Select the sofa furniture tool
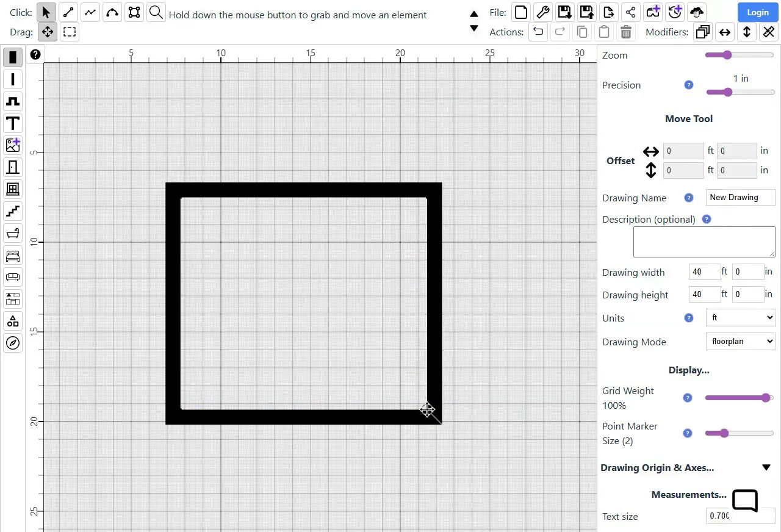Screen dimensions: 781x532 click(13, 277)
